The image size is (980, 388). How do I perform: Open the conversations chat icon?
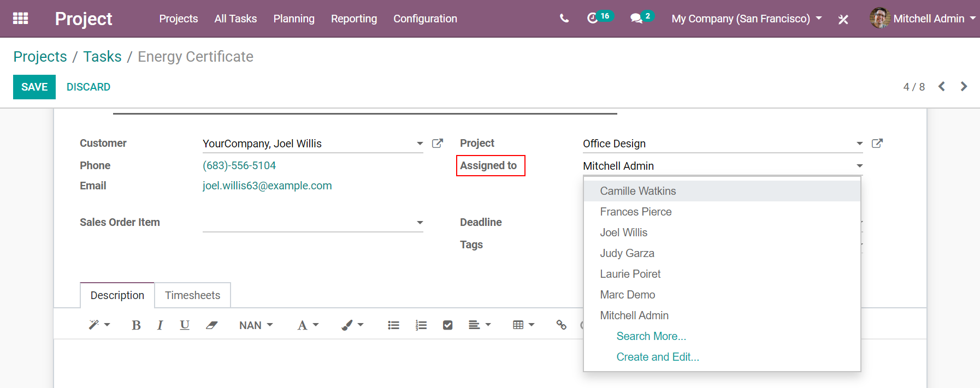636,19
